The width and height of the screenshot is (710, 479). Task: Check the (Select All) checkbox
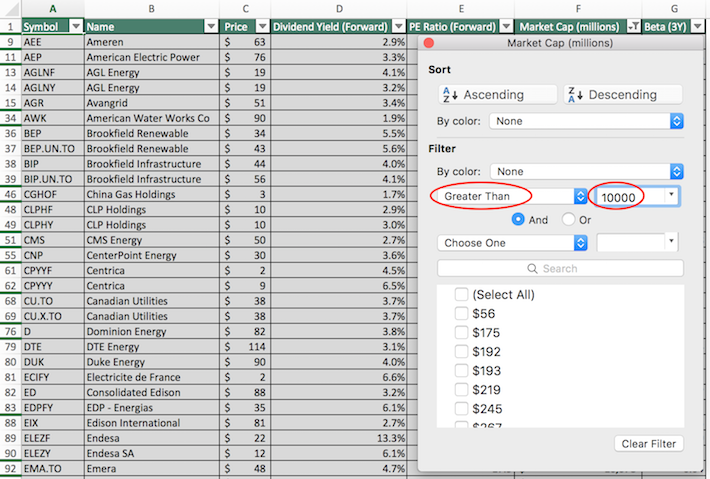click(x=461, y=294)
